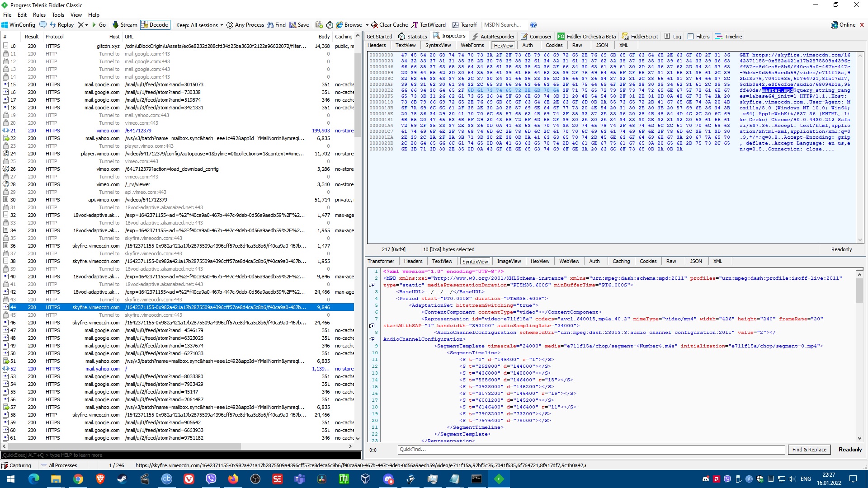Toggle the Decode button
868x488 pixels.
pos(155,25)
